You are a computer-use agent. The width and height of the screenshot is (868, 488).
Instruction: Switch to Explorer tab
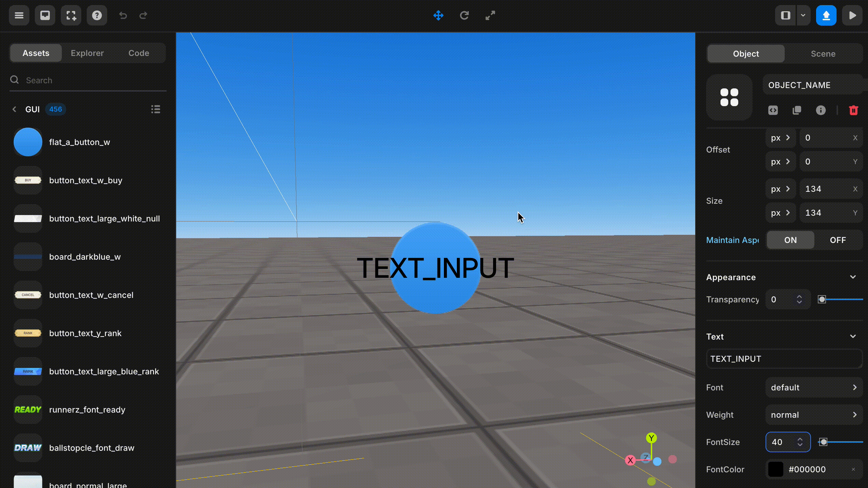[87, 53]
